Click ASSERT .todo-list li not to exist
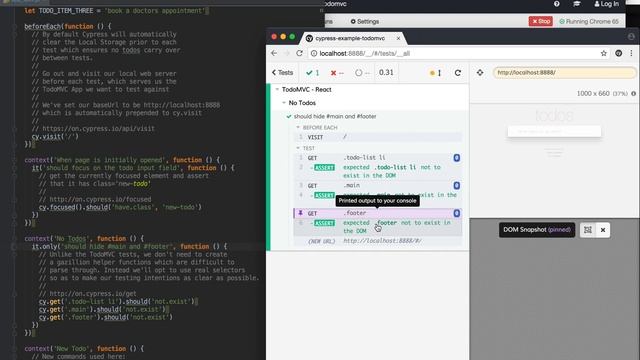This screenshot has width=640, height=360. click(378, 171)
